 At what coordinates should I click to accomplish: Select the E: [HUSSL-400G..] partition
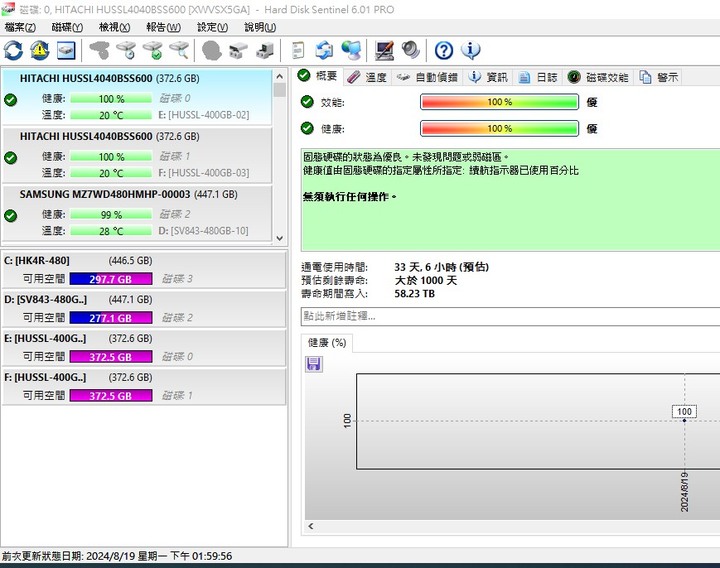point(144,348)
